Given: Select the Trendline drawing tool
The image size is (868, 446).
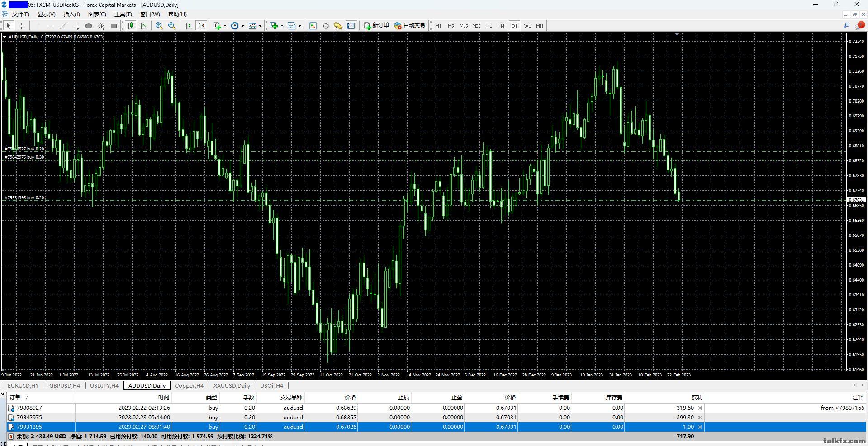Looking at the screenshot, I should pyautogui.click(x=63, y=26).
